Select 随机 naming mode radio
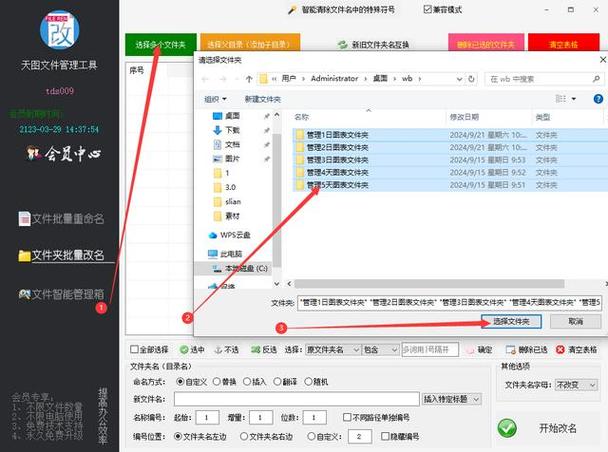 (307, 381)
